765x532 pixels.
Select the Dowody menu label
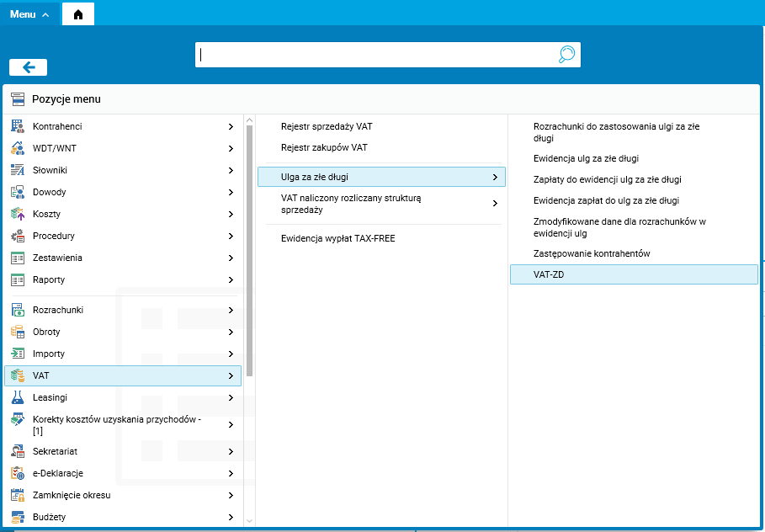pyautogui.click(x=50, y=192)
